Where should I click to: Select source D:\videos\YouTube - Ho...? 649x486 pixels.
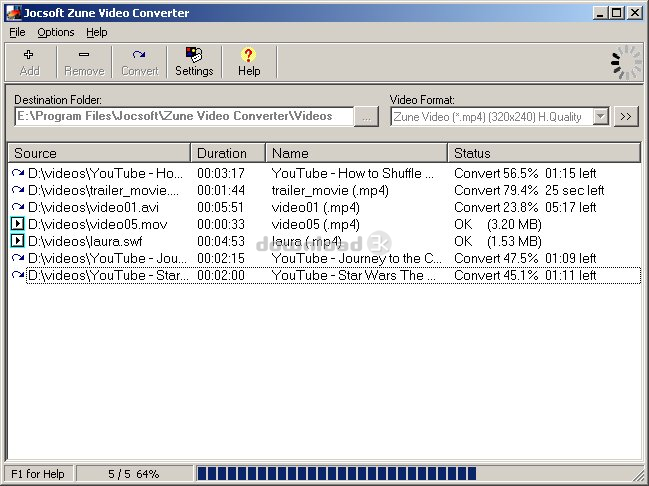105,173
